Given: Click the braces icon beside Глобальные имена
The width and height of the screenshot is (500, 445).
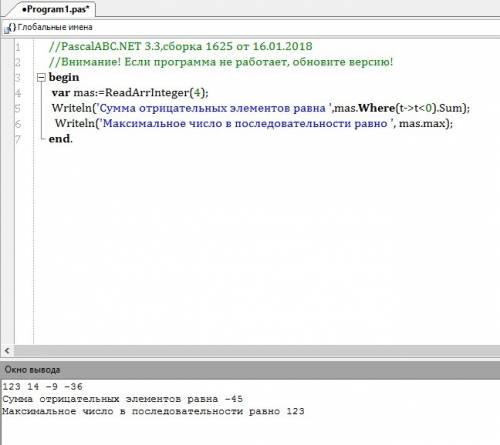Looking at the screenshot, I should [x=11, y=28].
